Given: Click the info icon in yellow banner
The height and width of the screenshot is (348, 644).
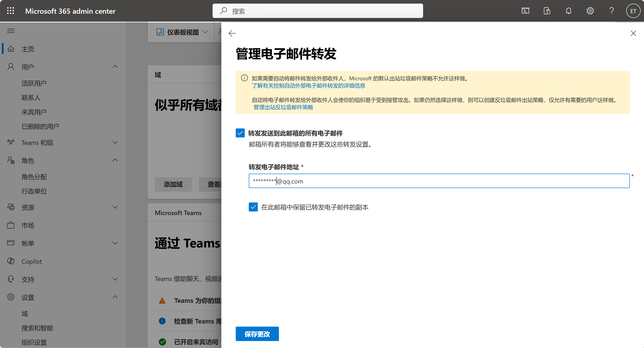Looking at the screenshot, I should (244, 78).
